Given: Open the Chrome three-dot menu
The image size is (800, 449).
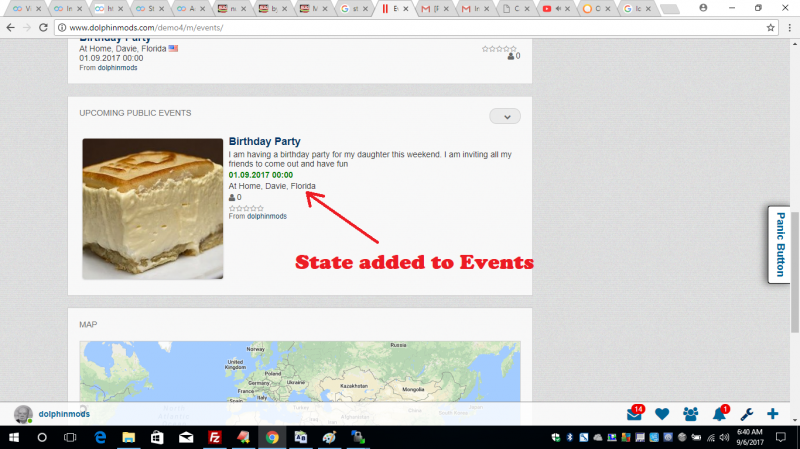Looking at the screenshot, I should 789,28.
